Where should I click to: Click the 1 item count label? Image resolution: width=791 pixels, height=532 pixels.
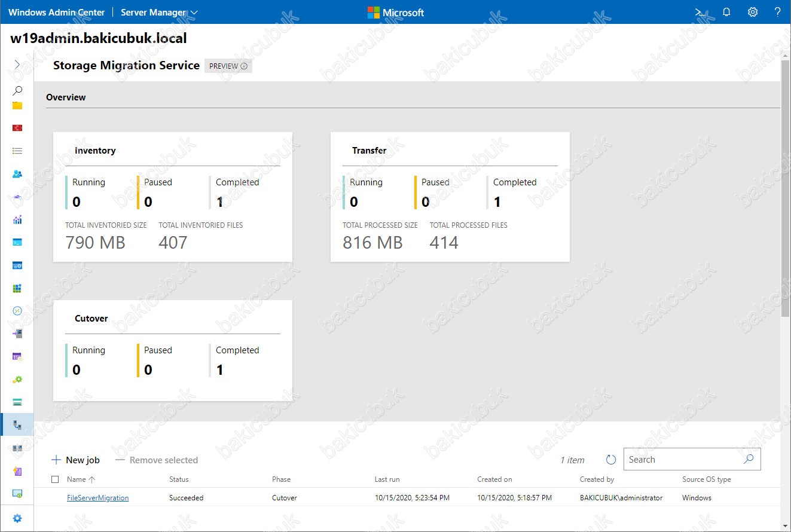[572, 460]
